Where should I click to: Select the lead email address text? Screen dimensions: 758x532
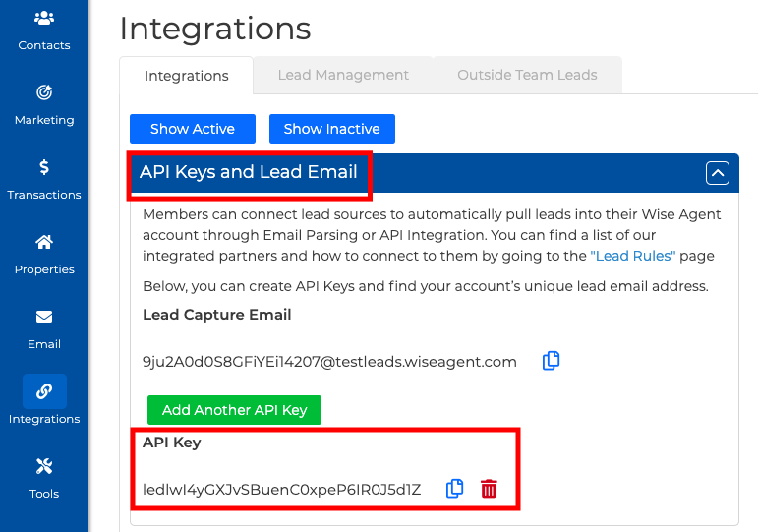pos(329,362)
